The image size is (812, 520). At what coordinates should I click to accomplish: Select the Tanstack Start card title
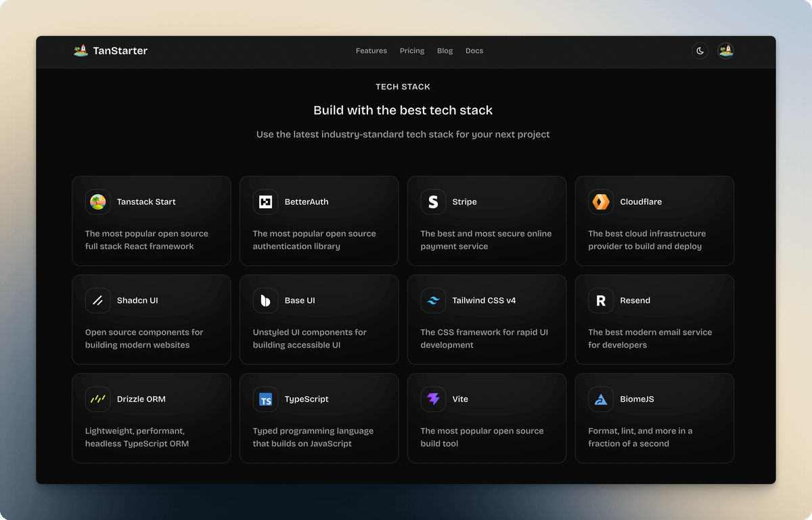[x=146, y=202]
